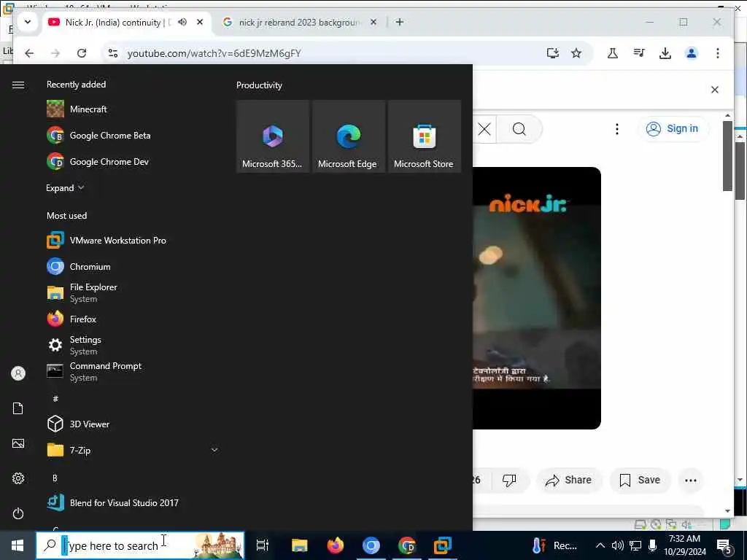Open the Microsoft Edge tile

pyautogui.click(x=348, y=136)
